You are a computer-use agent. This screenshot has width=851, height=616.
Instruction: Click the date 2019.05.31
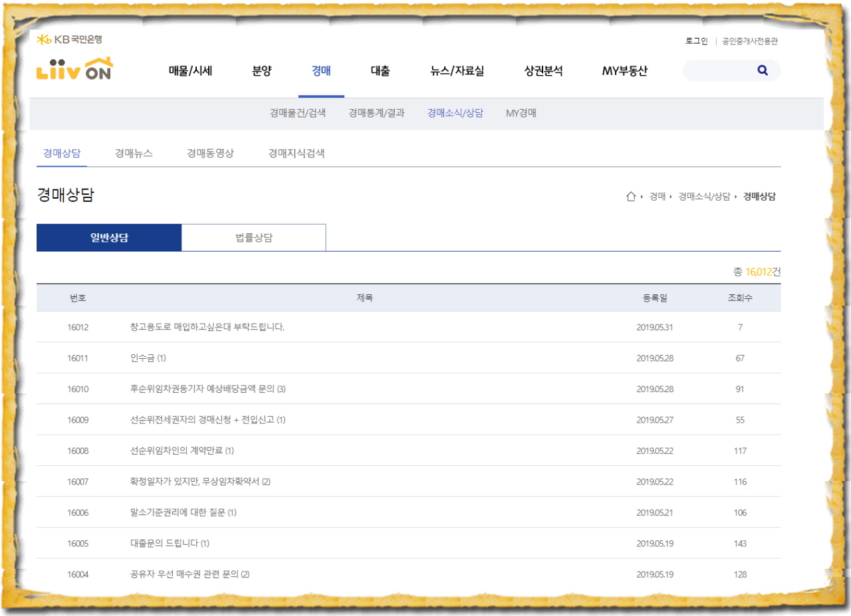pos(655,328)
